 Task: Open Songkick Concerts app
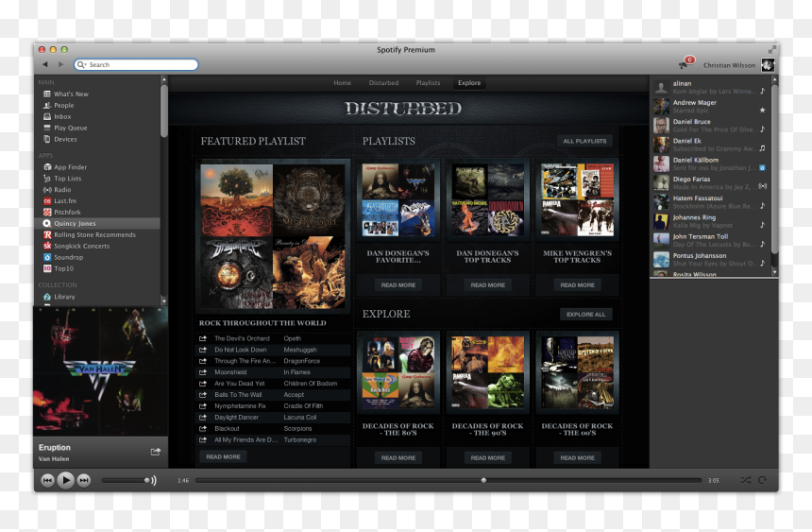pos(76,246)
